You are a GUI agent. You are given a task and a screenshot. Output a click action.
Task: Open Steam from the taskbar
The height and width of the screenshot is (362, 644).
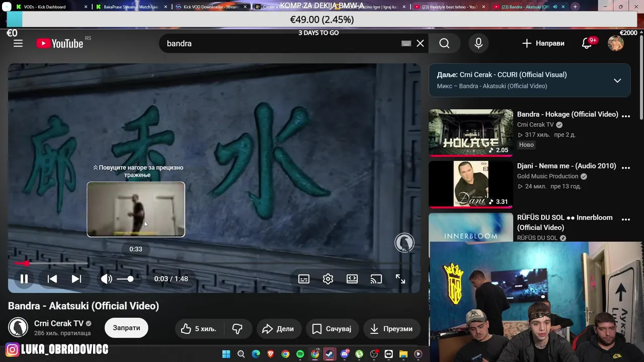330,354
